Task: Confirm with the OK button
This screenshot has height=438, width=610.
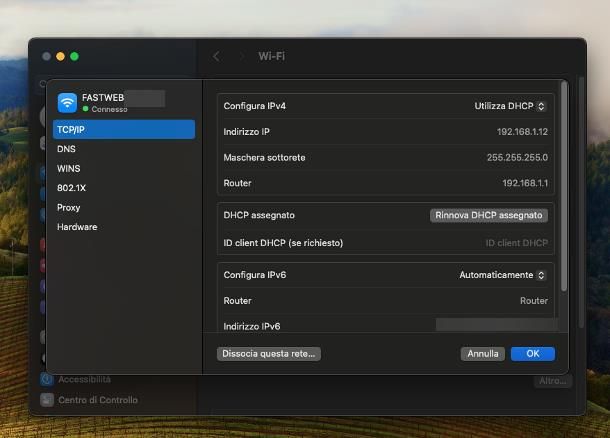Action: (533, 354)
